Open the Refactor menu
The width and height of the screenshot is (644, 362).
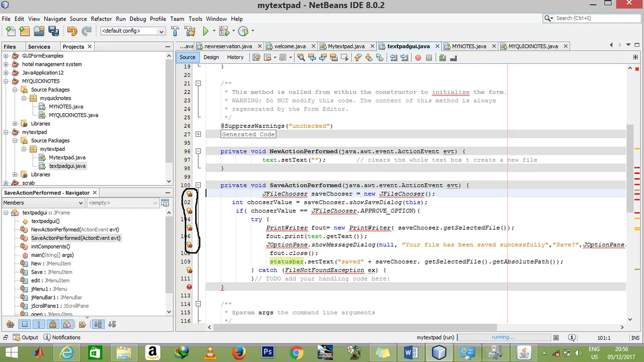101,19
